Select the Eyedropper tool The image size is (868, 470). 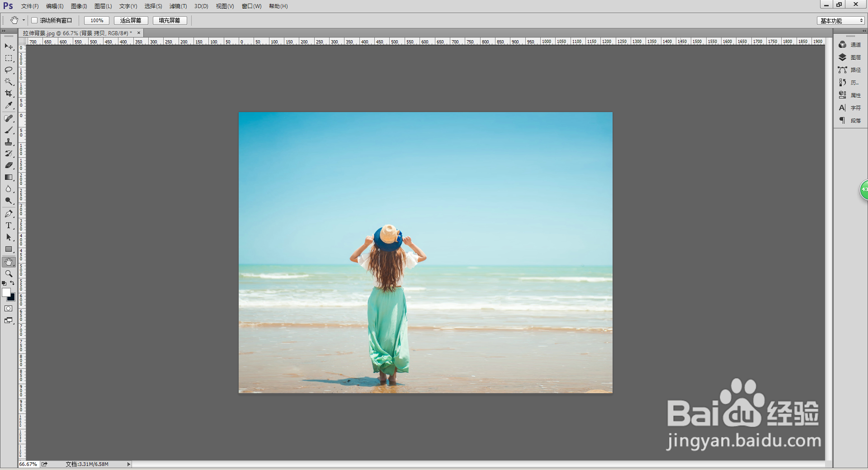pyautogui.click(x=9, y=105)
